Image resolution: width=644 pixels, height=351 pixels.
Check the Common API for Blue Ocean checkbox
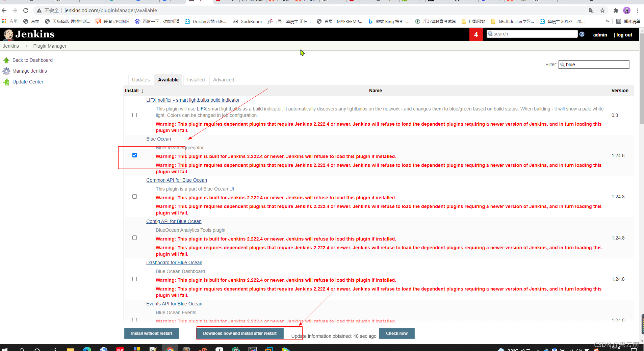tap(134, 196)
